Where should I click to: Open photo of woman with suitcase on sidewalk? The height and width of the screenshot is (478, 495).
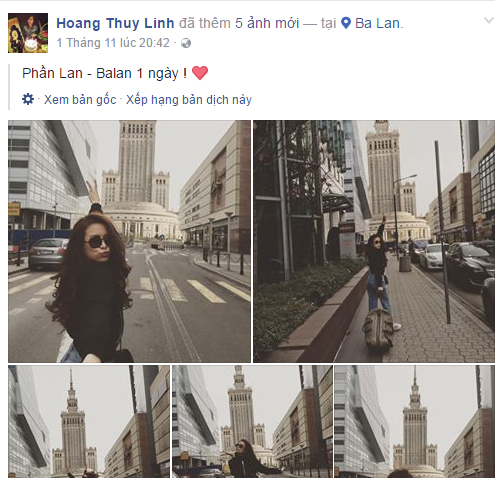coord(374,241)
